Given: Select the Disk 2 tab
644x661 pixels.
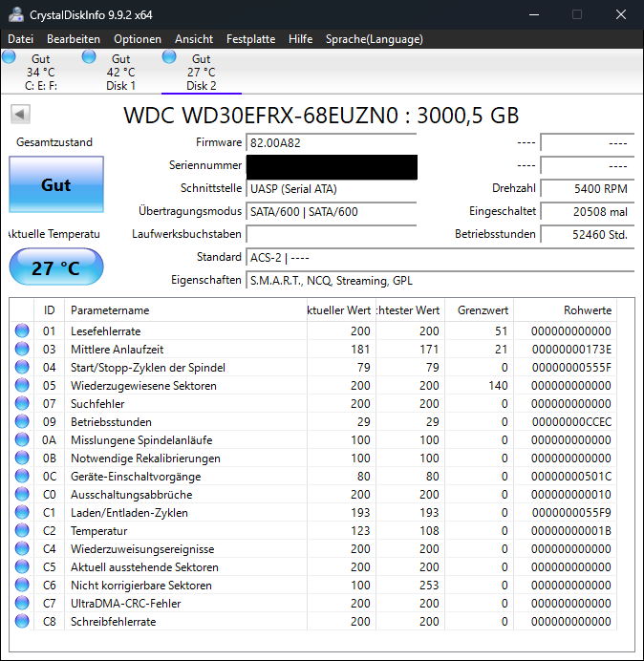Looking at the screenshot, I should click(202, 72).
